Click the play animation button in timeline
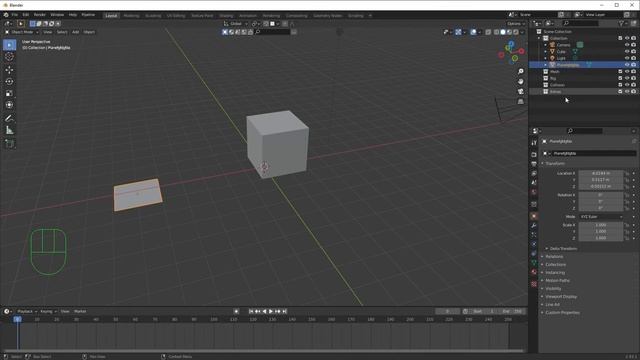 (271, 311)
